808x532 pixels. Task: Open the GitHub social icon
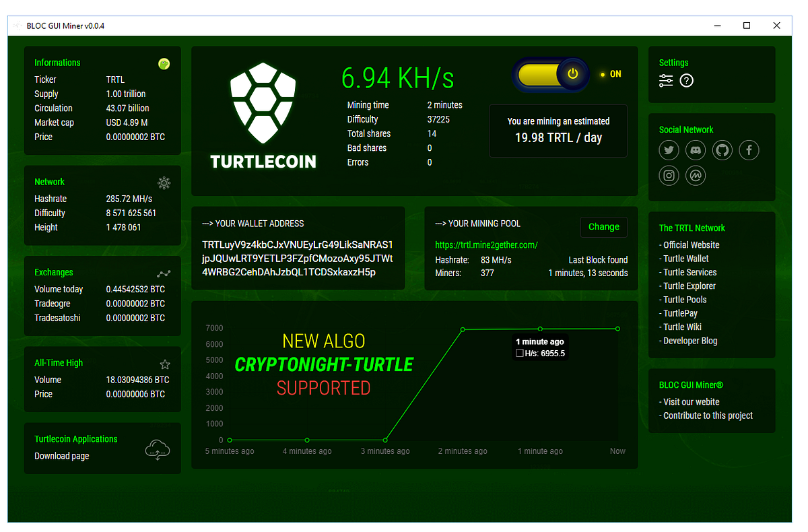click(722, 150)
